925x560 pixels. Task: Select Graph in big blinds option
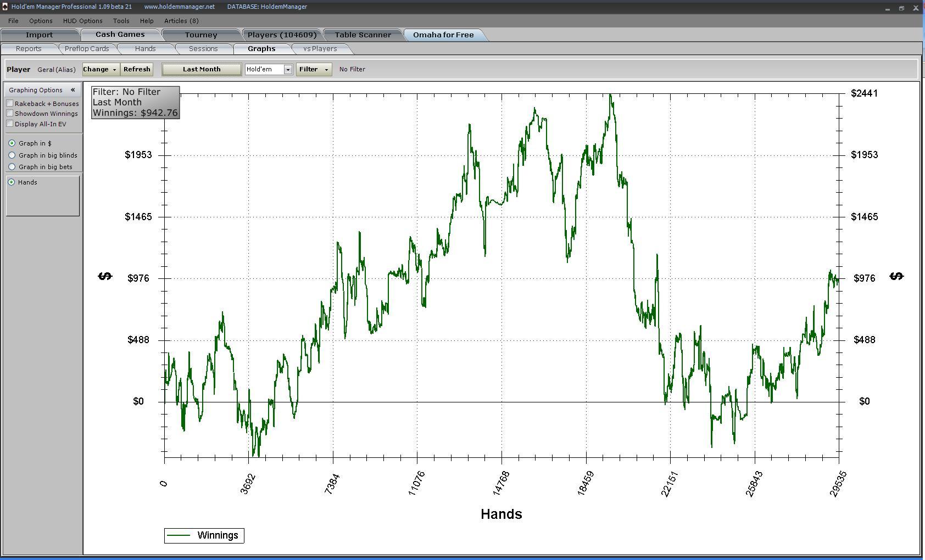[12, 155]
